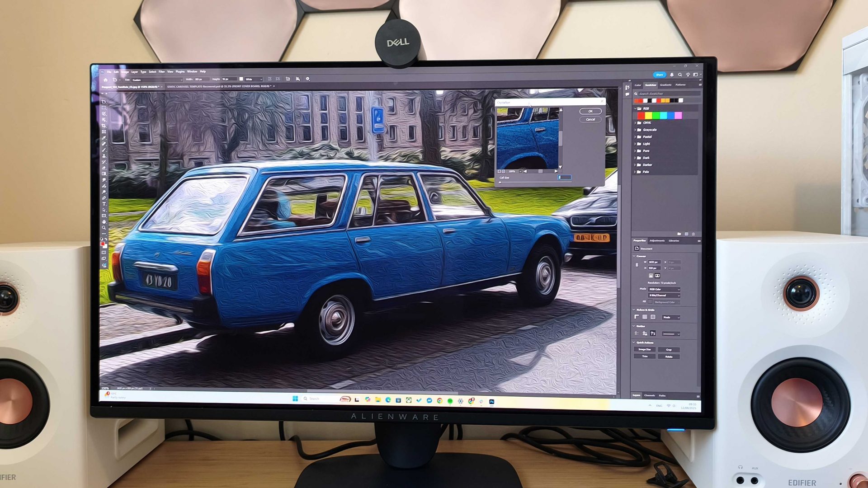Click the Image Size quick action button
868x488 pixels.
pos(644,349)
